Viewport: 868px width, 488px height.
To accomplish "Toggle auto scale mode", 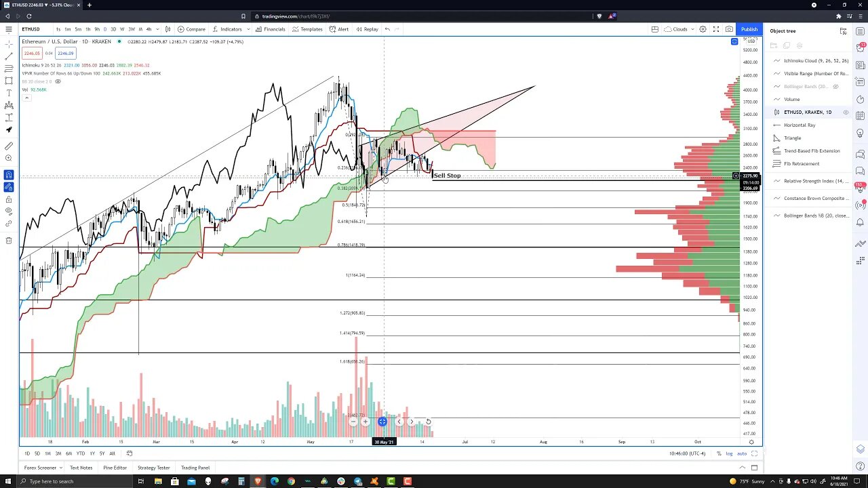I will [x=742, y=453].
